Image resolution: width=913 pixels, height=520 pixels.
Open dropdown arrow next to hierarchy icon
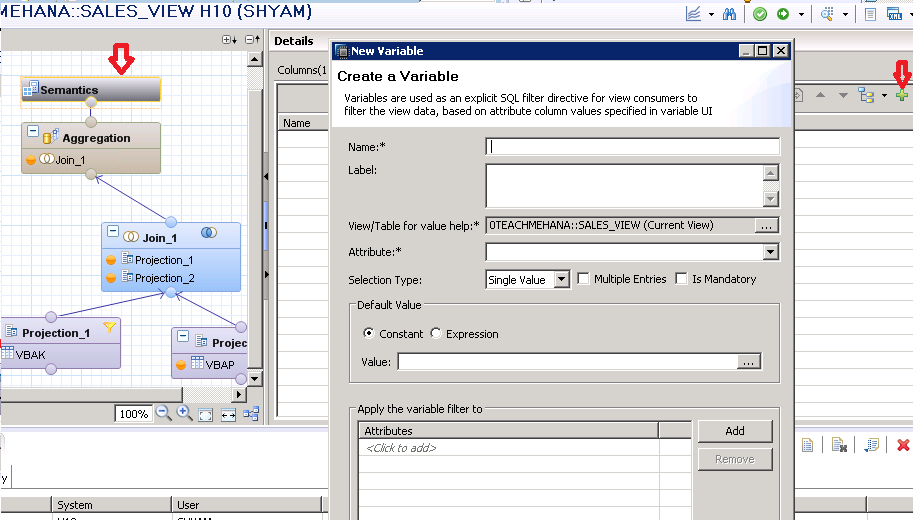point(884,95)
